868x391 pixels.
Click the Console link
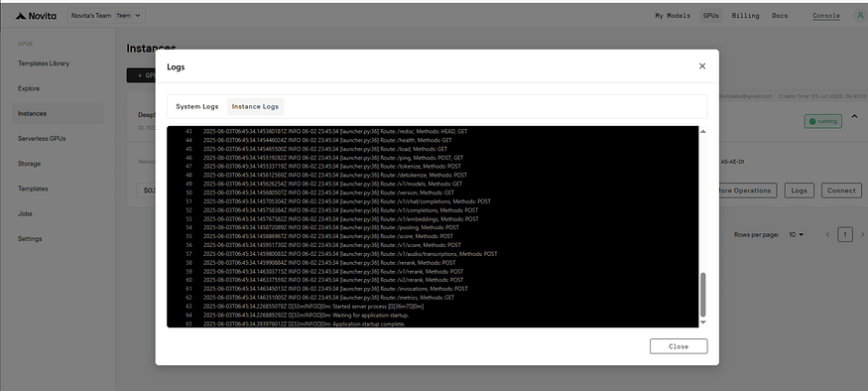[x=826, y=16]
